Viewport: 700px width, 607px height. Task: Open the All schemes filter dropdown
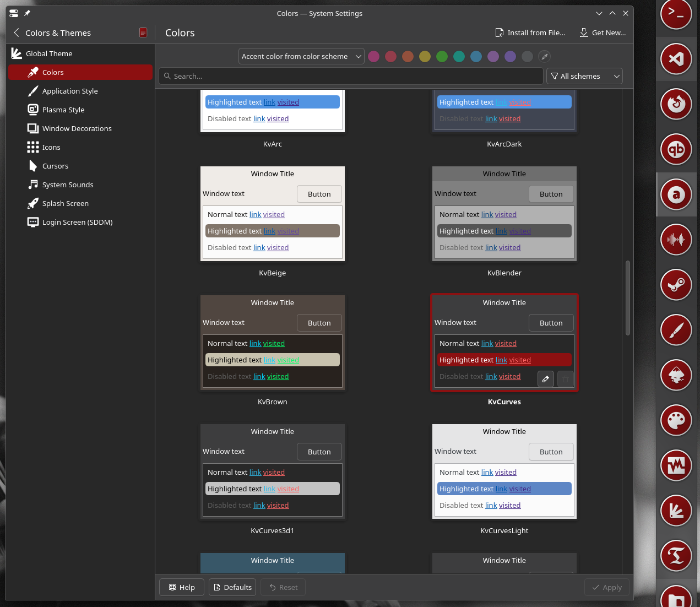pyautogui.click(x=584, y=76)
